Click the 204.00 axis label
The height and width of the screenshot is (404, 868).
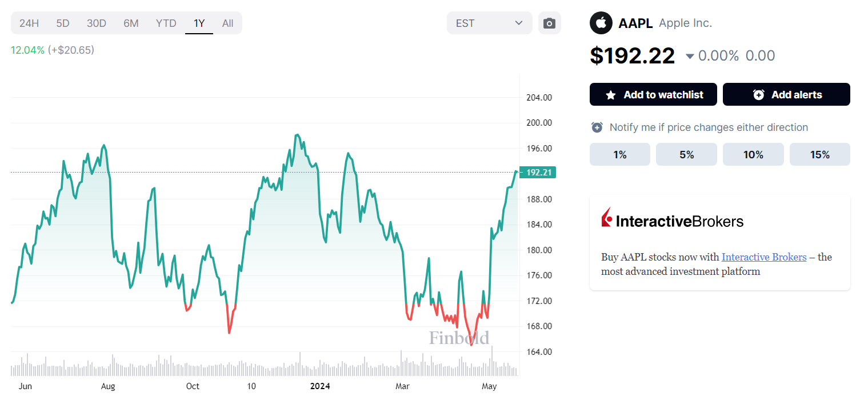[x=539, y=97]
